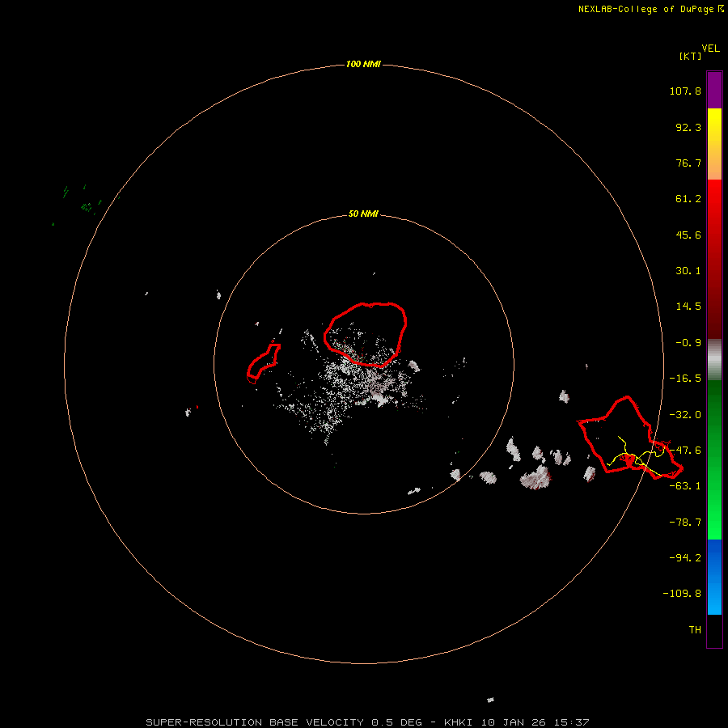Click the 61.2 legend value

688,199
